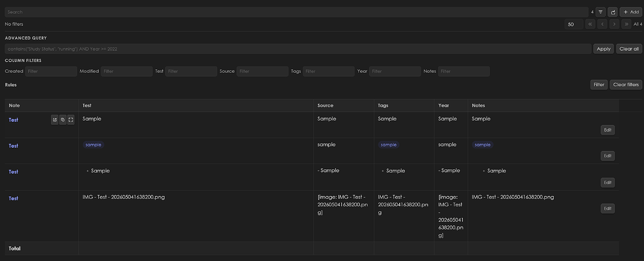Image resolution: width=644 pixels, height=261 pixels.
Task: Open the Test link in the lowercase sample row
Action: pos(14,146)
